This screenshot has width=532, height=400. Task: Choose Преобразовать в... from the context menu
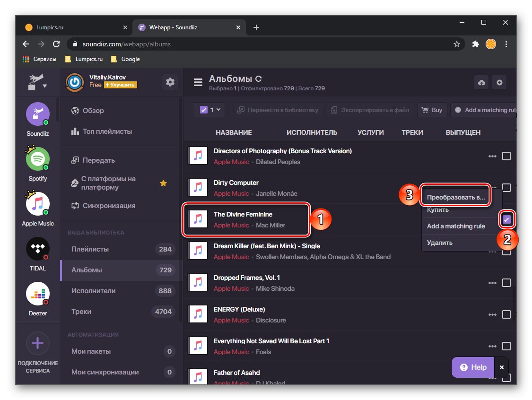click(456, 198)
